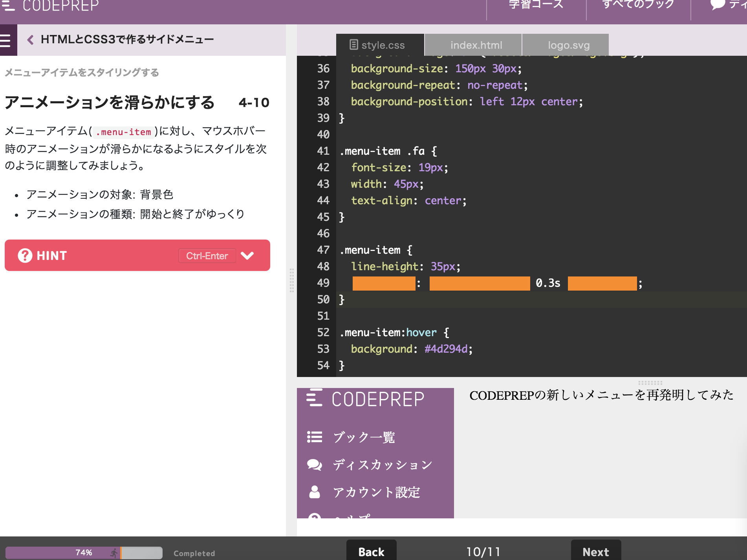Click the book title HTMLとCSS3で作るサイドメニュー

click(x=127, y=40)
